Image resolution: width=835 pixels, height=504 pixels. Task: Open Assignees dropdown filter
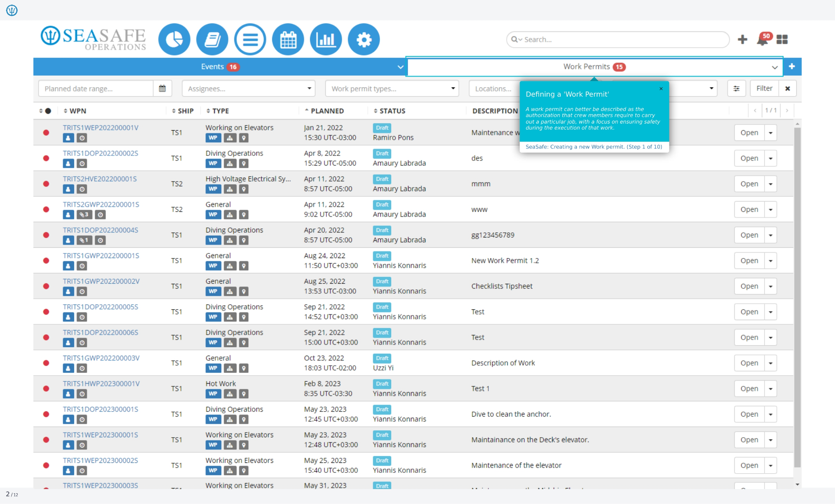pos(249,89)
